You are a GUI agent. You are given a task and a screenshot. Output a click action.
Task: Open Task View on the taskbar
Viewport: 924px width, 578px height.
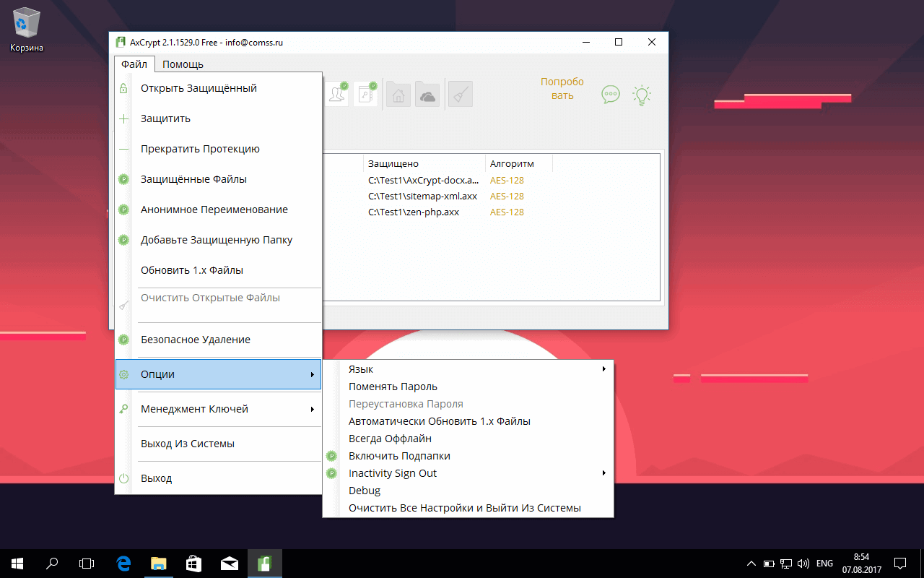(87, 563)
